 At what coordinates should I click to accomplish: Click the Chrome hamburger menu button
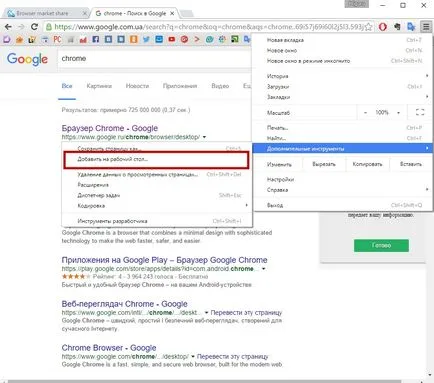(x=426, y=27)
